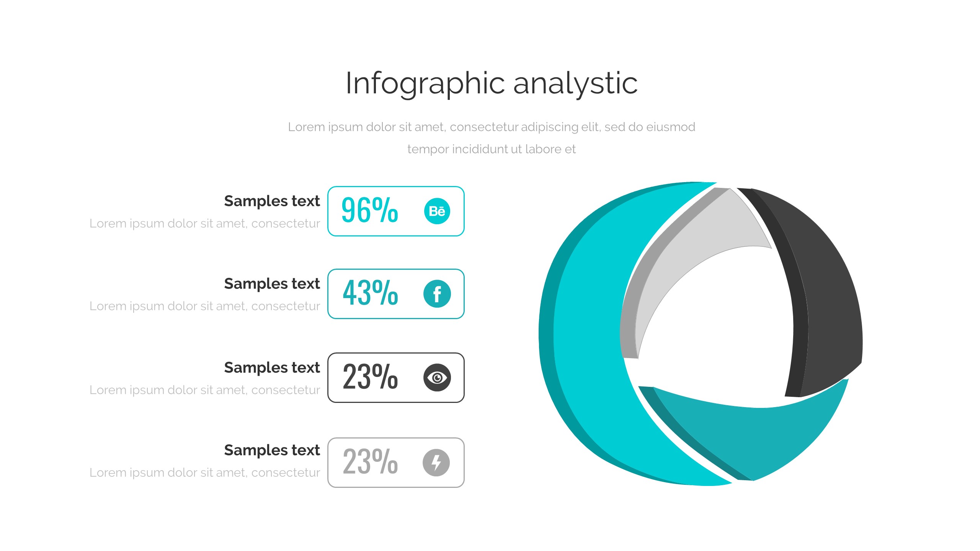Click 'Samples text' heading beside the lightning box
This screenshot has height=551, width=980.
coord(272,450)
